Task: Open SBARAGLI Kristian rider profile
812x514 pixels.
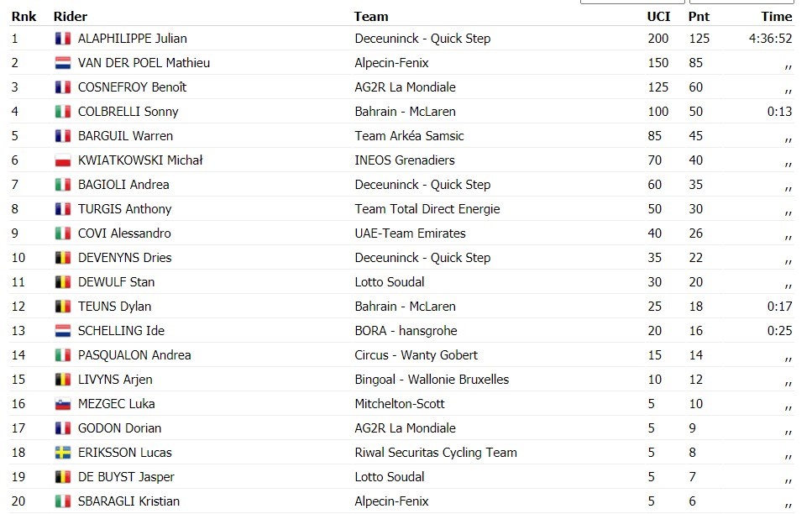Action: [x=128, y=501]
